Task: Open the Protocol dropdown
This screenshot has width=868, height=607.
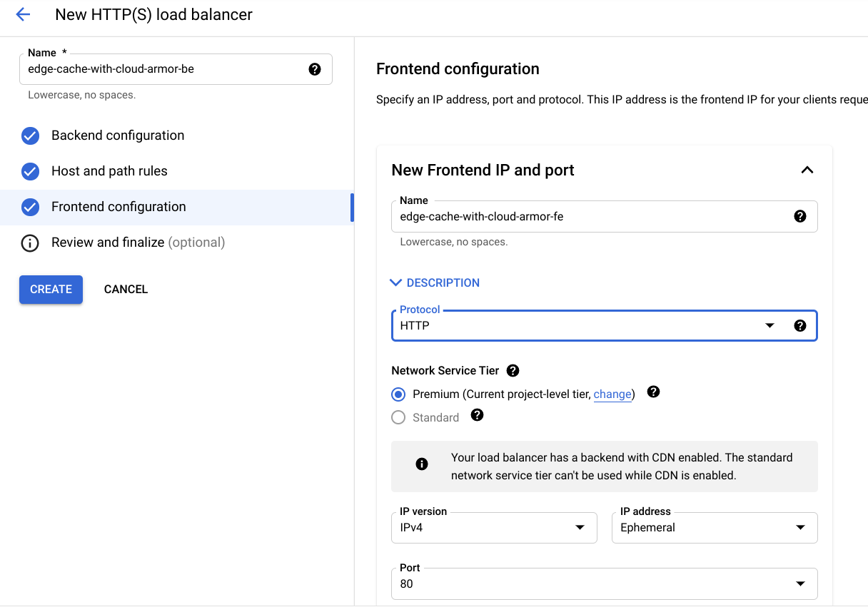Action: (x=585, y=326)
